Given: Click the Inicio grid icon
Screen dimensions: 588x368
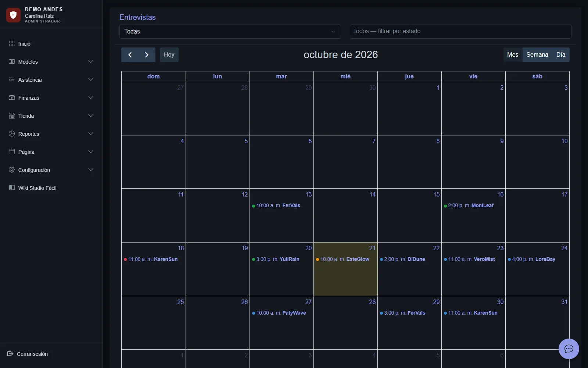Looking at the screenshot, I should [12, 43].
